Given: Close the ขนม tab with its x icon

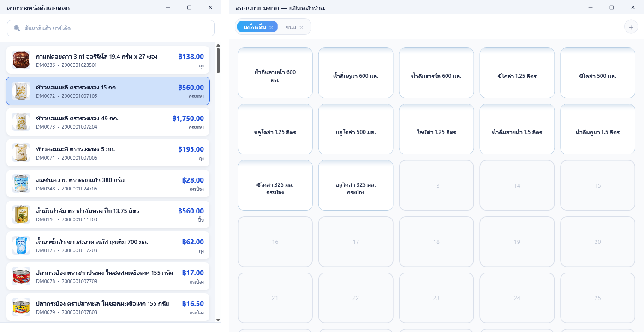Looking at the screenshot, I should [301, 27].
